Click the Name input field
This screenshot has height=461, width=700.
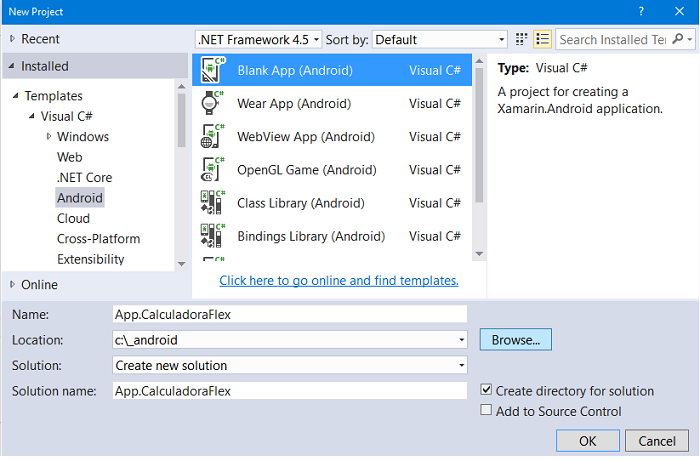[x=290, y=314]
